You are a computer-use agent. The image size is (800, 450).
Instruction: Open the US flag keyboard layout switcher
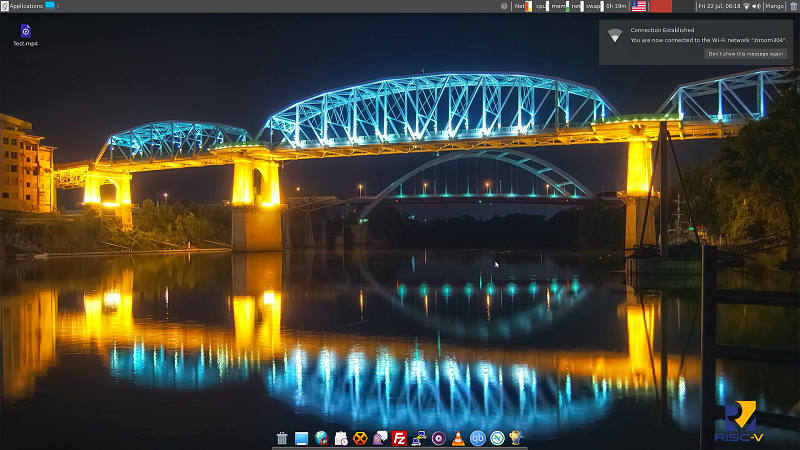[x=639, y=6]
